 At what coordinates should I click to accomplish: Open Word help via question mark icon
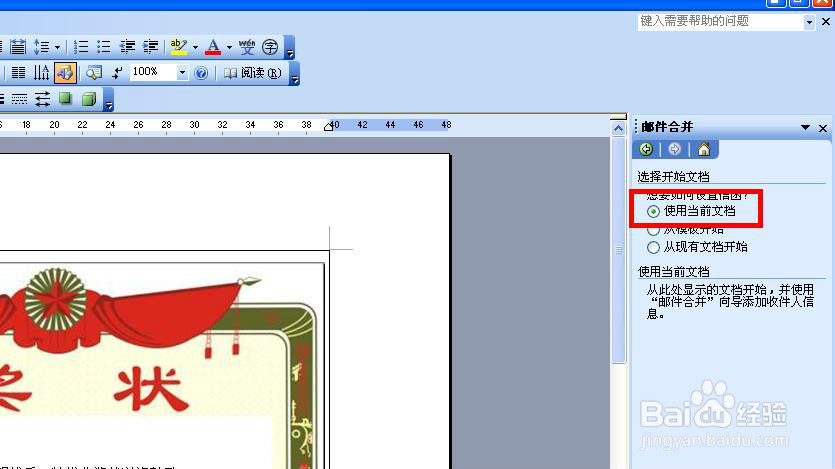click(x=201, y=72)
